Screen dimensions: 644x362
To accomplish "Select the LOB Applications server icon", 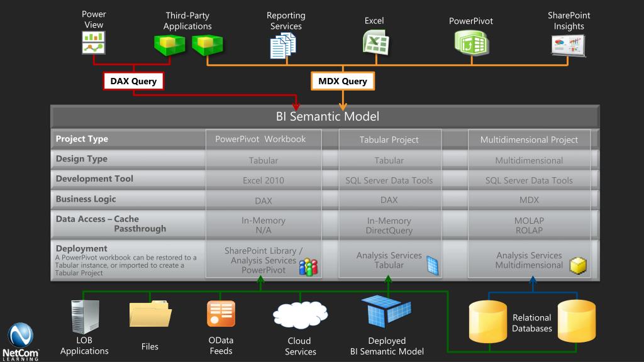I will click(85, 317).
